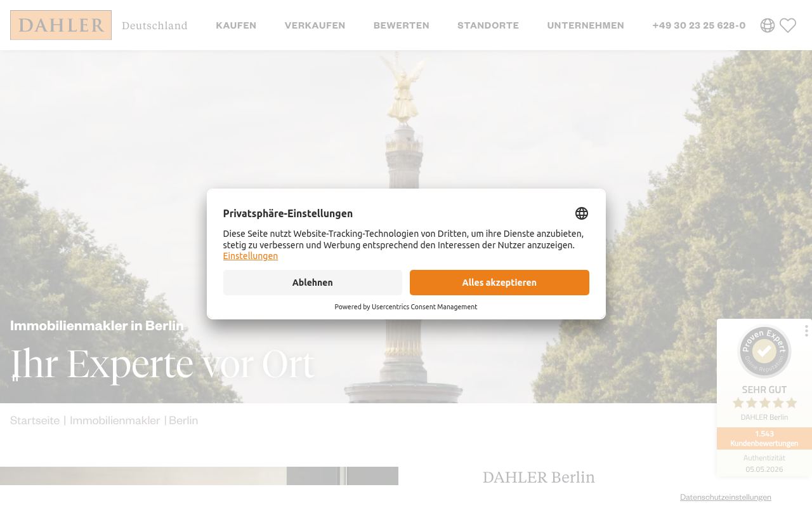This screenshot has width=812, height=508.
Task: Click the Authentizität 05.05.2026 text
Action: click(764, 464)
